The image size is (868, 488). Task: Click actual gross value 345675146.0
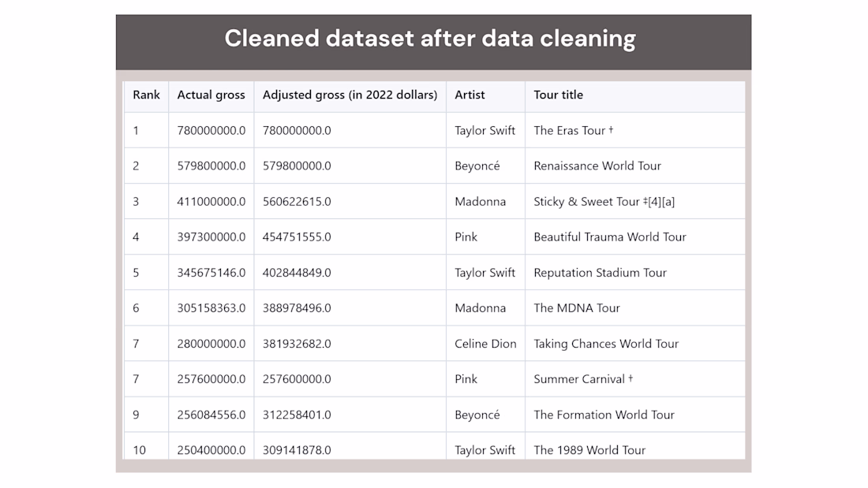pos(211,273)
